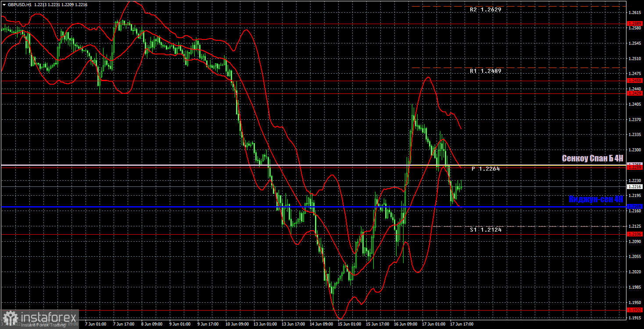Click the R2 1.2629 pivot label

(x=486, y=9)
